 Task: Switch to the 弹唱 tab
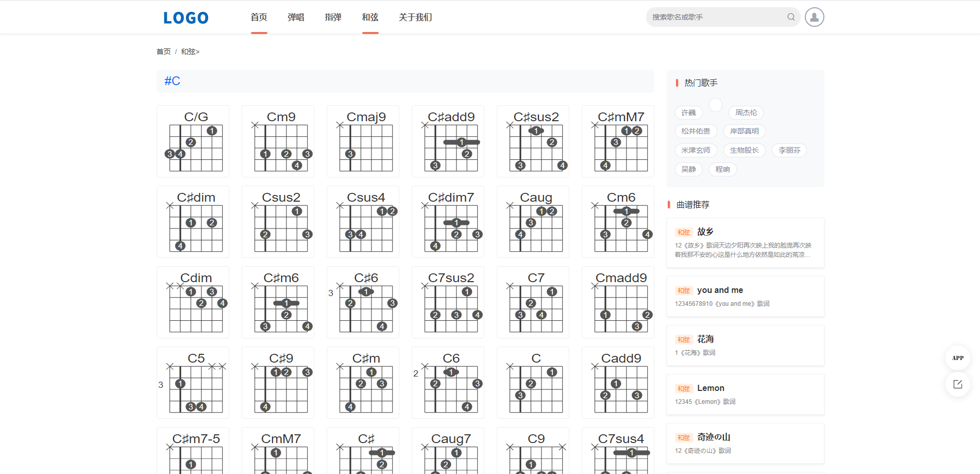(x=296, y=18)
